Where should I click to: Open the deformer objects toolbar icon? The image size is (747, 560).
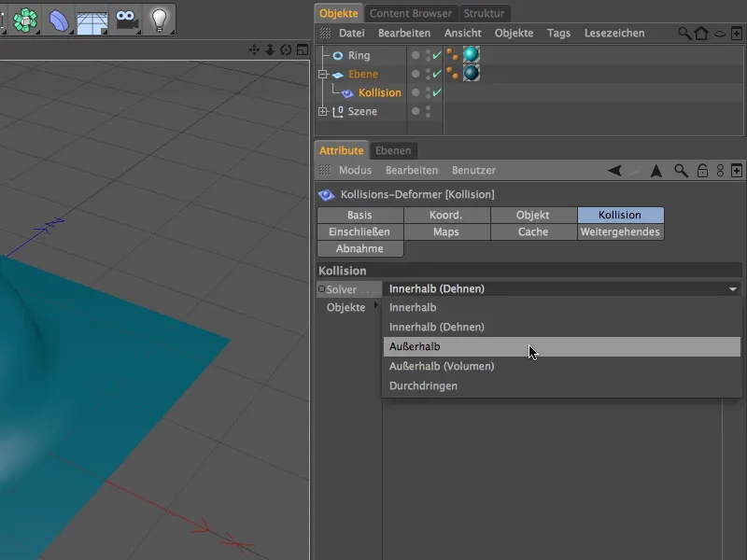(x=59, y=21)
